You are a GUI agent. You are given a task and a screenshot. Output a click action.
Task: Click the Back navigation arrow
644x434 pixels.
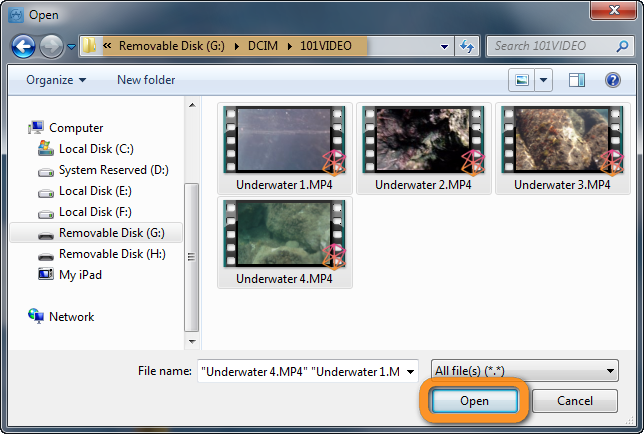[x=23, y=46]
